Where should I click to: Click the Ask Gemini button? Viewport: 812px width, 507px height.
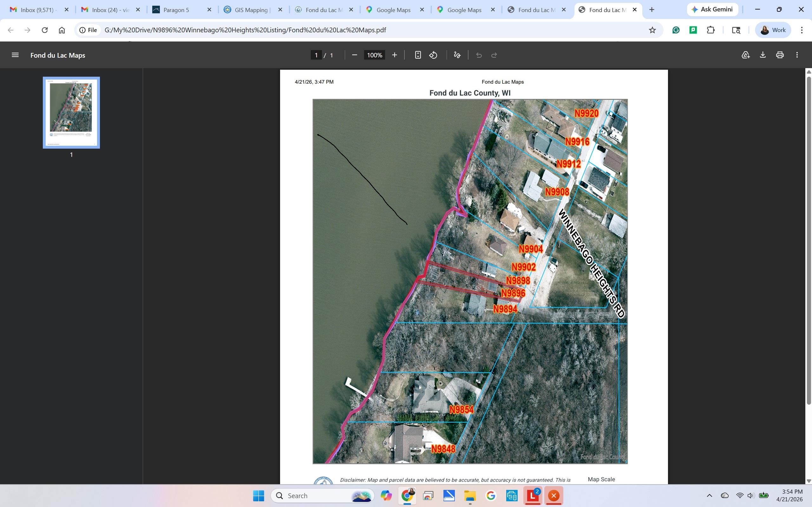coord(712,10)
